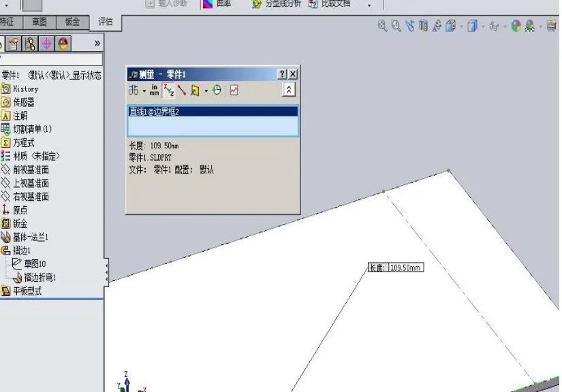The width and height of the screenshot is (562, 392).
Task: Click the create sensor chart icon
Action: tap(234, 91)
